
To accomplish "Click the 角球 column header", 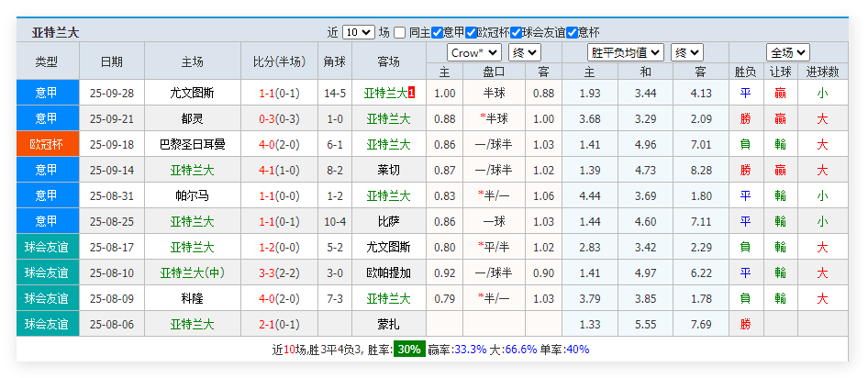I will pyautogui.click(x=334, y=62).
